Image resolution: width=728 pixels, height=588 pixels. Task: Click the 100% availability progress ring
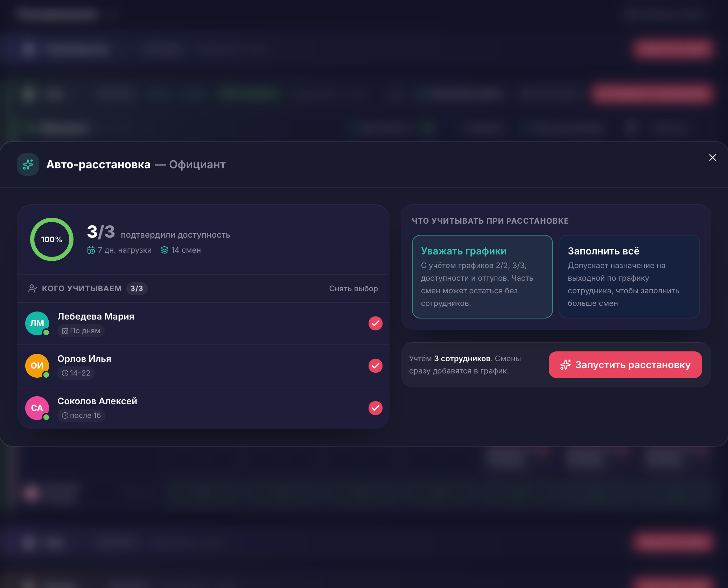pyautogui.click(x=52, y=239)
